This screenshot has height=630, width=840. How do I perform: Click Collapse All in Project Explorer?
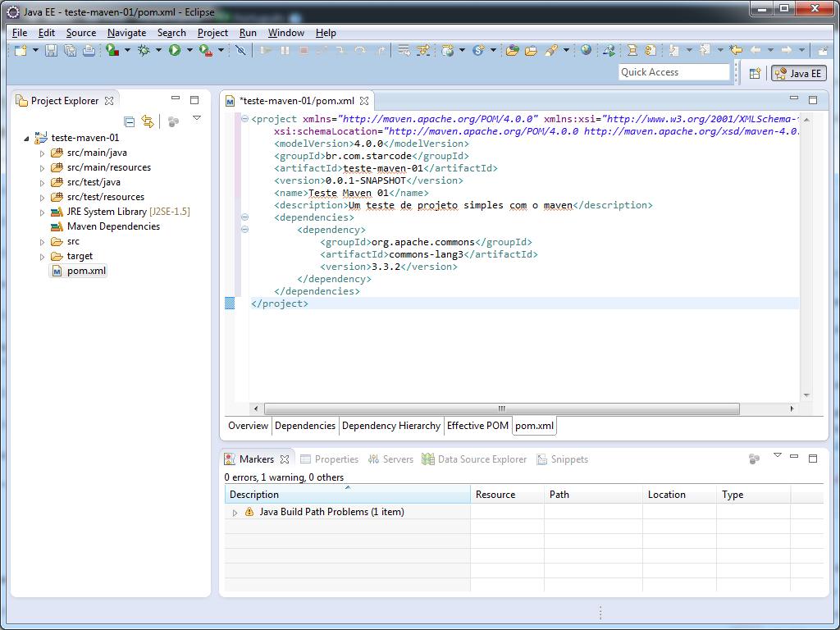coord(129,121)
